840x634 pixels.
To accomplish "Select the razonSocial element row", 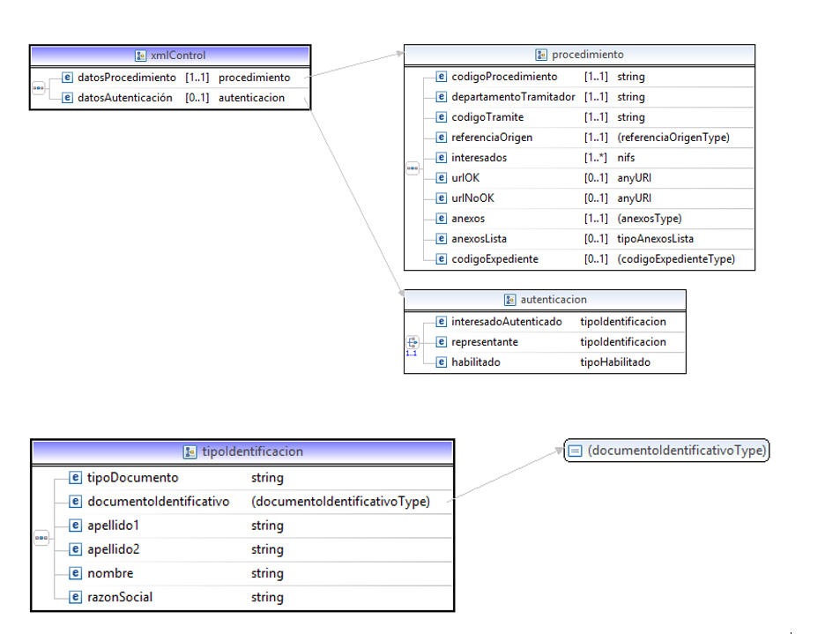I will pos(120,597).
